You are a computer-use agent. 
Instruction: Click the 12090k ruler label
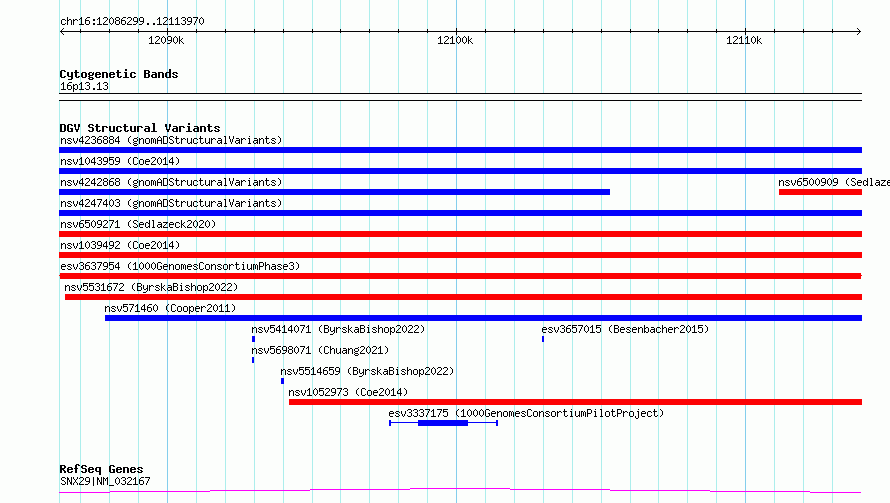coord(166,40)
